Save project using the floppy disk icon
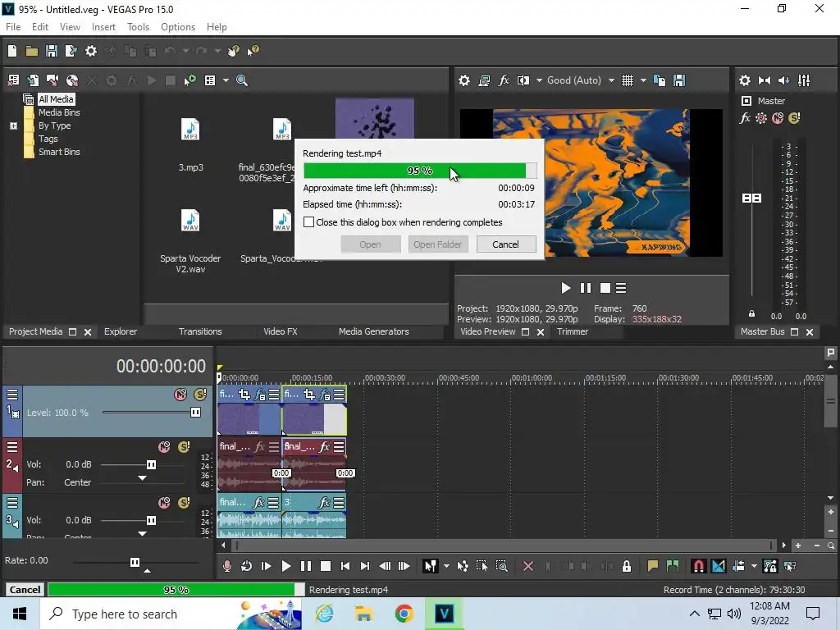The image size is (840, 630). point(52,51)
